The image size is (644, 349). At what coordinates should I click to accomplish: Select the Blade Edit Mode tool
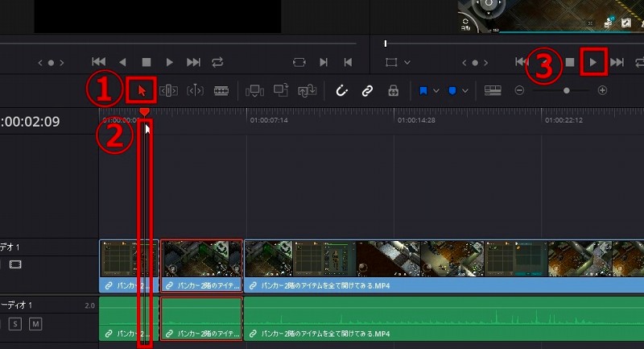(x=221, y=91)
